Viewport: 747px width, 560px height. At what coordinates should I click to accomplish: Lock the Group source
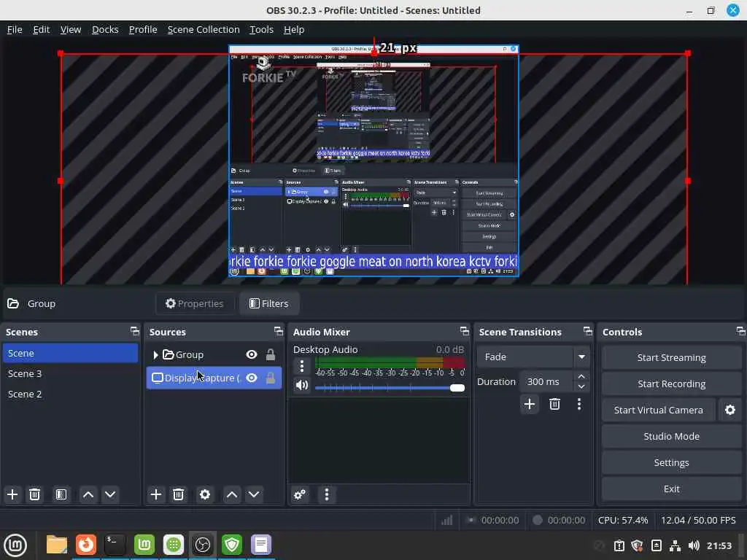[271, 354]
